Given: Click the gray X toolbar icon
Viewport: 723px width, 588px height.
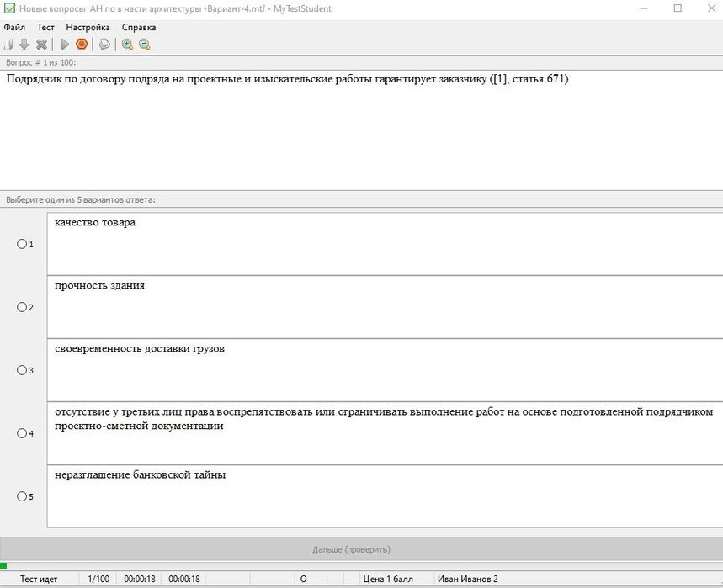Looking at the screenshot, I should coord(41,45).
